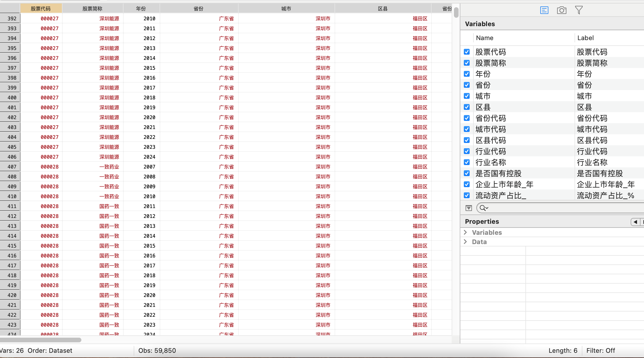Click the 股票简称 column header
Screen dimensions: 644x358
tap(92, 9)
